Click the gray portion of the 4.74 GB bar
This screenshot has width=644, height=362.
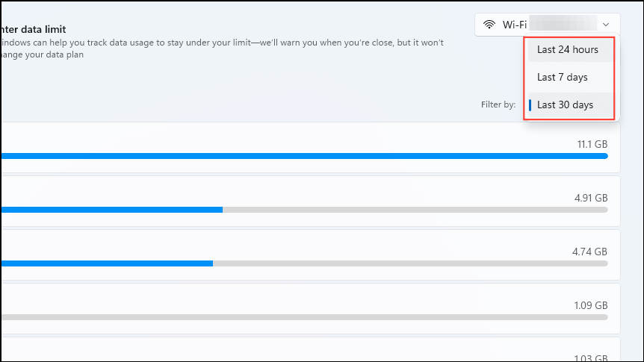click(x=410, y=263)
